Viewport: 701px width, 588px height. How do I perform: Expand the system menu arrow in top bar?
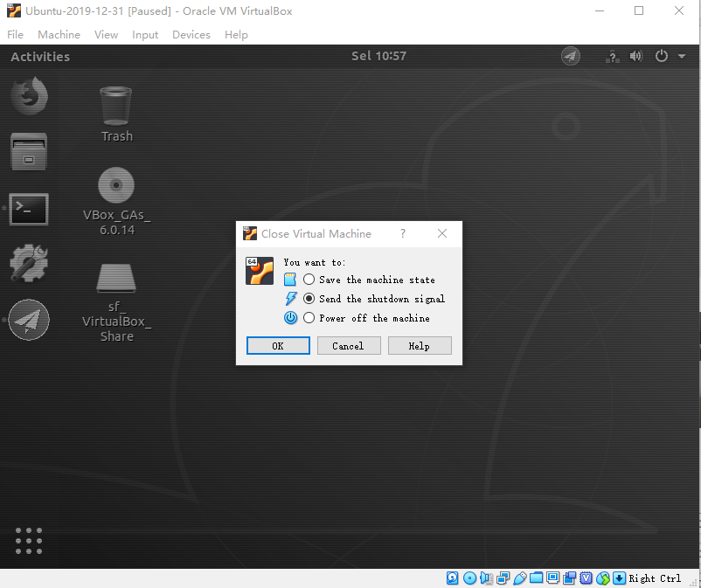682,56
